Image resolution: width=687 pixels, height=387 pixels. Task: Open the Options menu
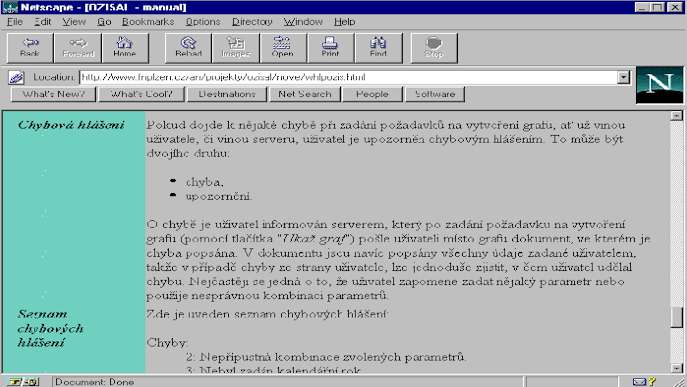coord(202,21)
